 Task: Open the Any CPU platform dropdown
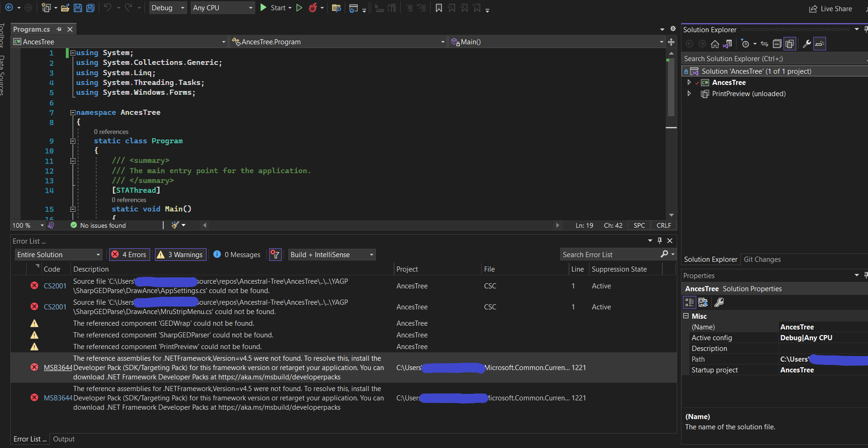tap(222, 8)
